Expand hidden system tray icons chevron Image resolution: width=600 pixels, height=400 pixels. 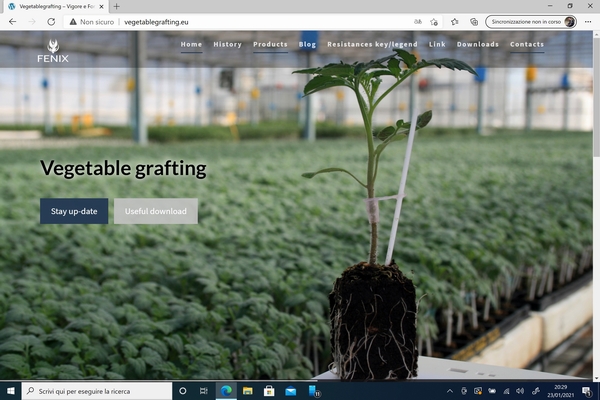(x=449, y=390)
